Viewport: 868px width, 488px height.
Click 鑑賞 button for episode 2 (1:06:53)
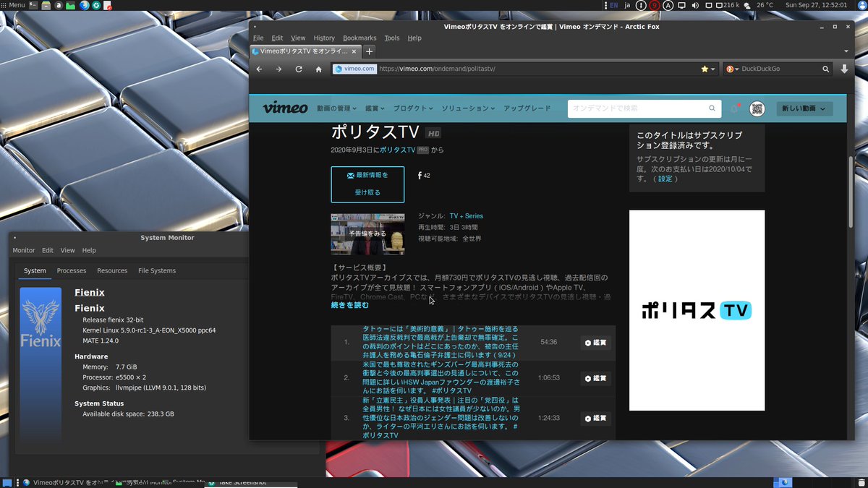tap(596, 378)
